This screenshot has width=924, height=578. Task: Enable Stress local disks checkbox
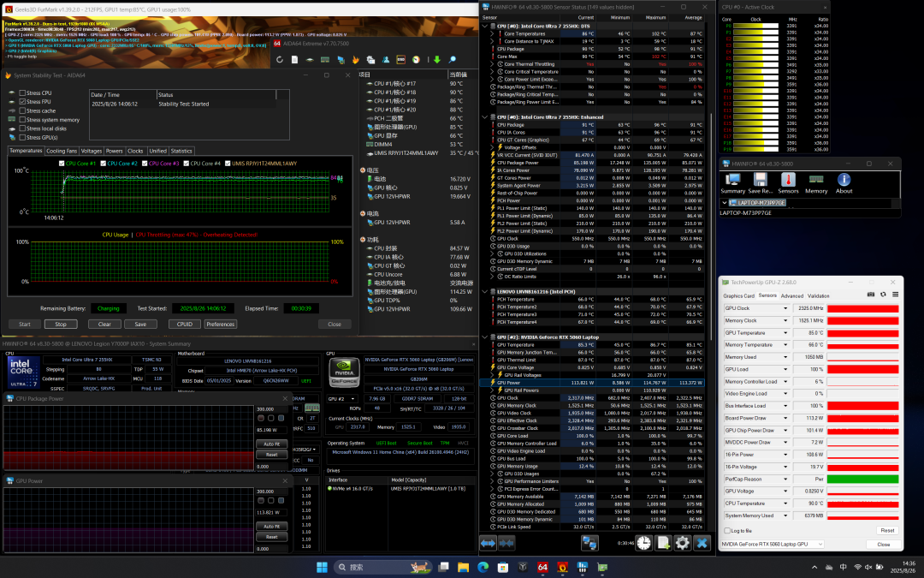(x=22, y=128)
